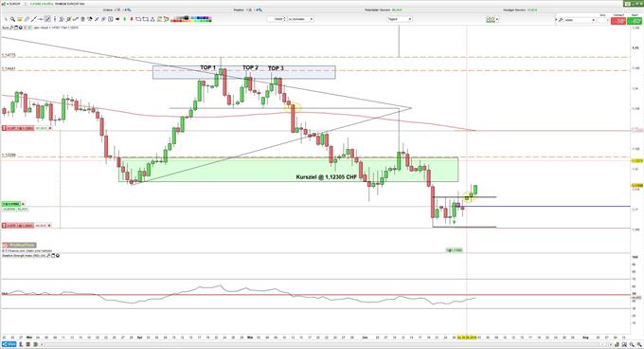Image resolution: width=644 pixels, height=349 pixels.
Task: Select the black arrow drawing tool
Action: coord(117,19)
